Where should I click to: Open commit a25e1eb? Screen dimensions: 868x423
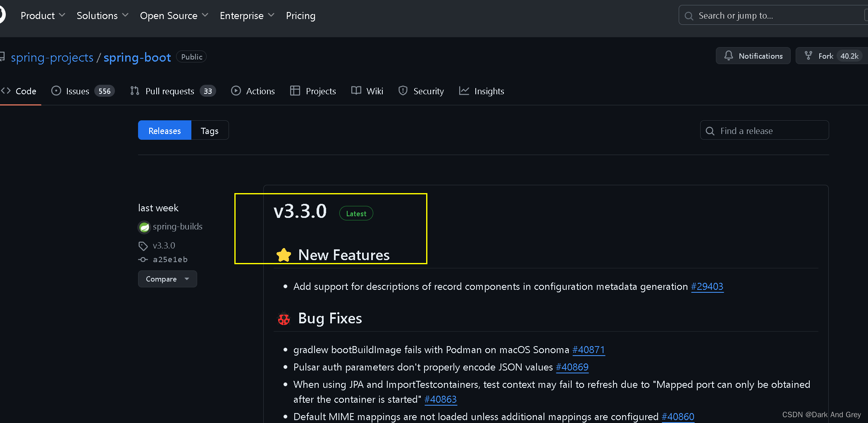coord(170,260)
